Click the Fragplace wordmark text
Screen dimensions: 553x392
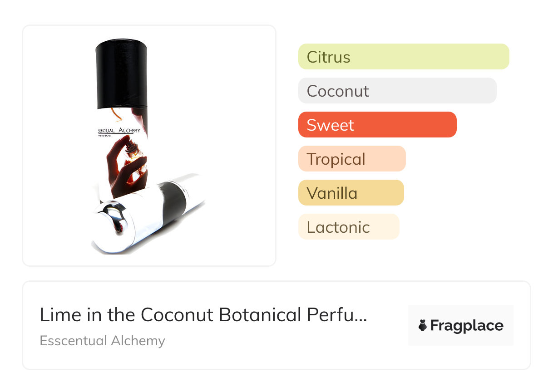467,325
